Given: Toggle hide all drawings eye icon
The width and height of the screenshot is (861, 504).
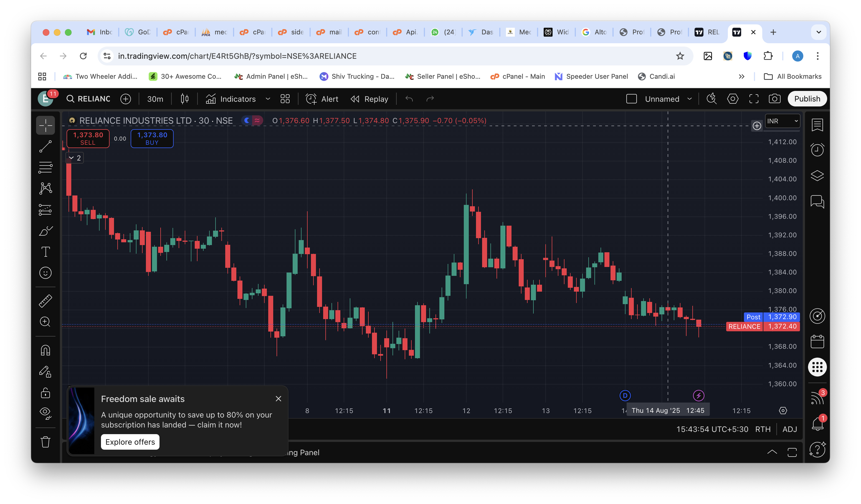Looking at the screenshot, I should tap(45, 413).
